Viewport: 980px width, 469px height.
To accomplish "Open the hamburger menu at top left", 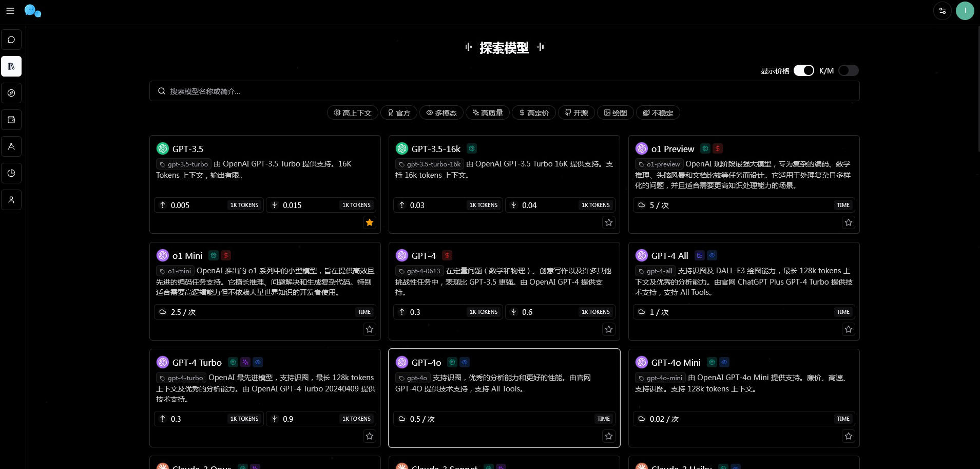I will (x=10, y=11).
